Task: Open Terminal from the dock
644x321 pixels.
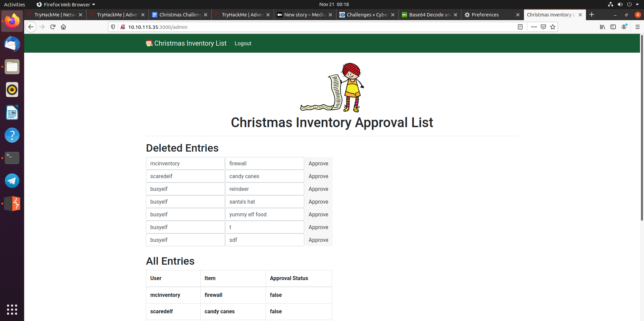Action: click(12, 158)
